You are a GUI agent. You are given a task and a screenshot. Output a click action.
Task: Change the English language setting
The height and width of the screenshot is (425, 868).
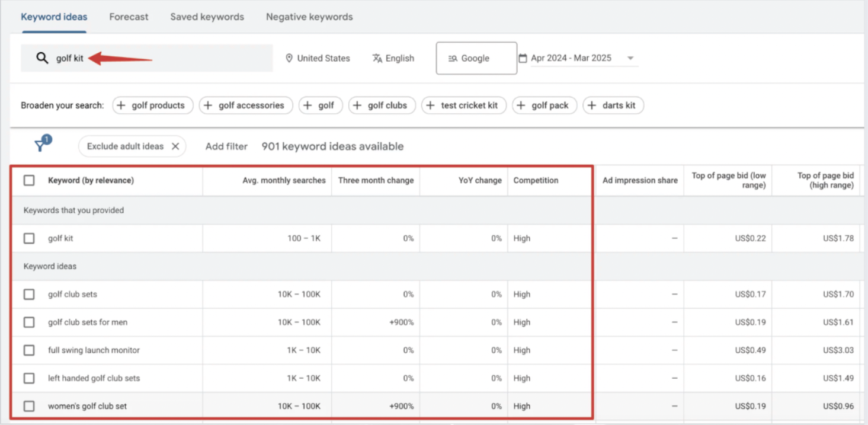point(393,58)
